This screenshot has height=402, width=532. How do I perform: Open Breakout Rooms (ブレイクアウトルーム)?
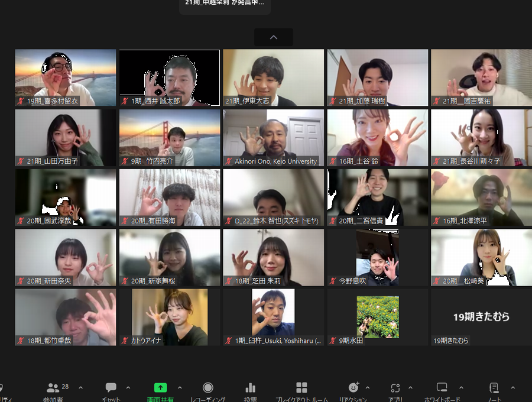(301, 388)
